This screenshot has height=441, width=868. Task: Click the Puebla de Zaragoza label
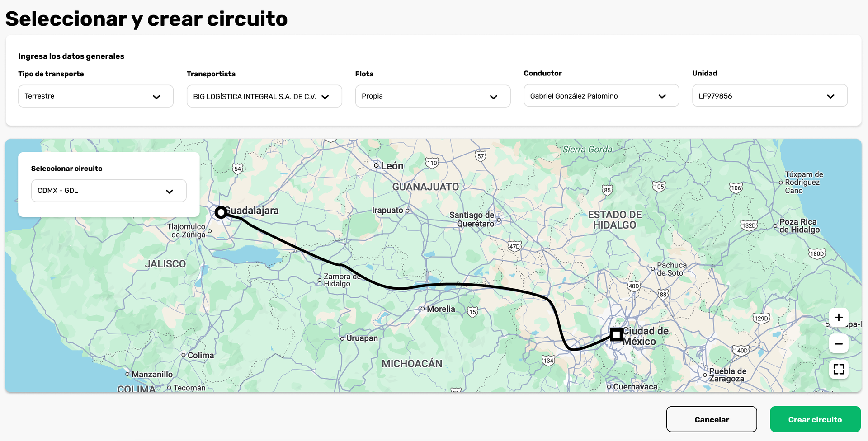[727, 375]
